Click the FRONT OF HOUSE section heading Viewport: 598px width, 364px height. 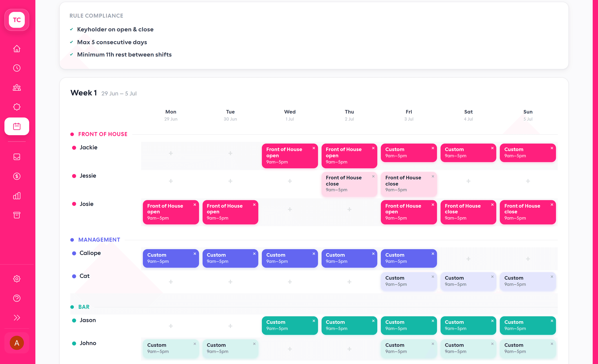[103, 134]
